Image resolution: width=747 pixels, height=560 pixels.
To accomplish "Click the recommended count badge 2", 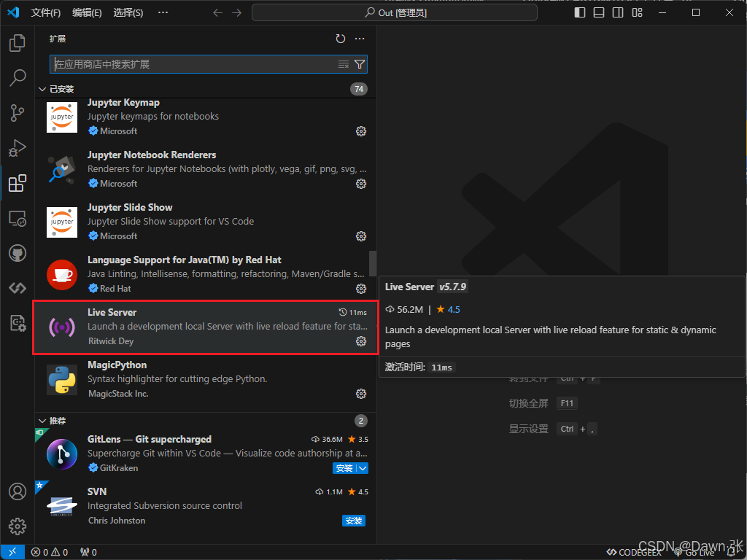I will [360, 421].
